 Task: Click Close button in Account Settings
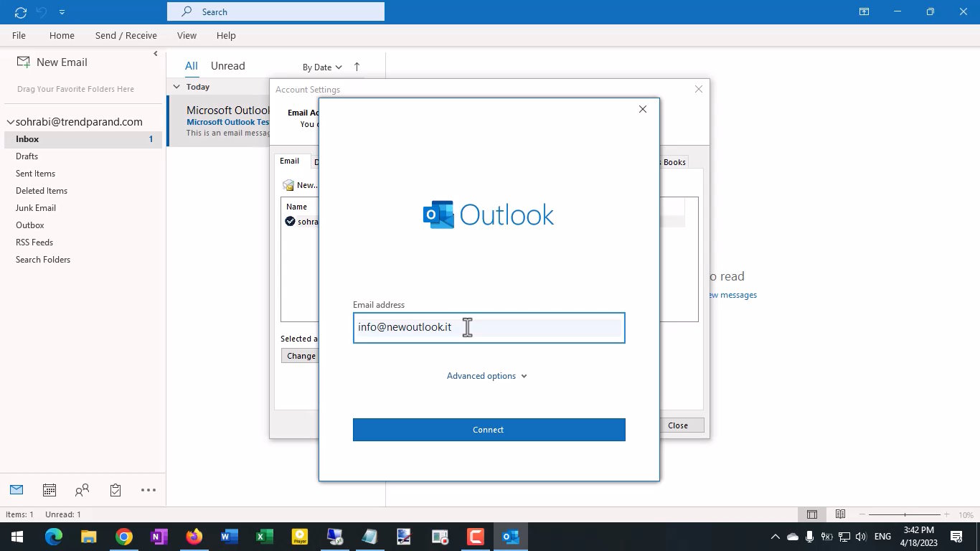tap(678, 425)
